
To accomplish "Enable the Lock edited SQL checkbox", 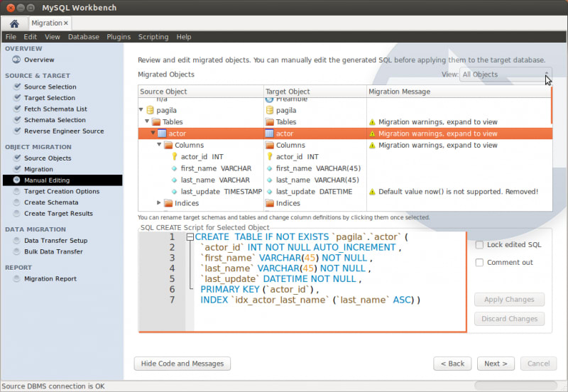I will [479, 245].
